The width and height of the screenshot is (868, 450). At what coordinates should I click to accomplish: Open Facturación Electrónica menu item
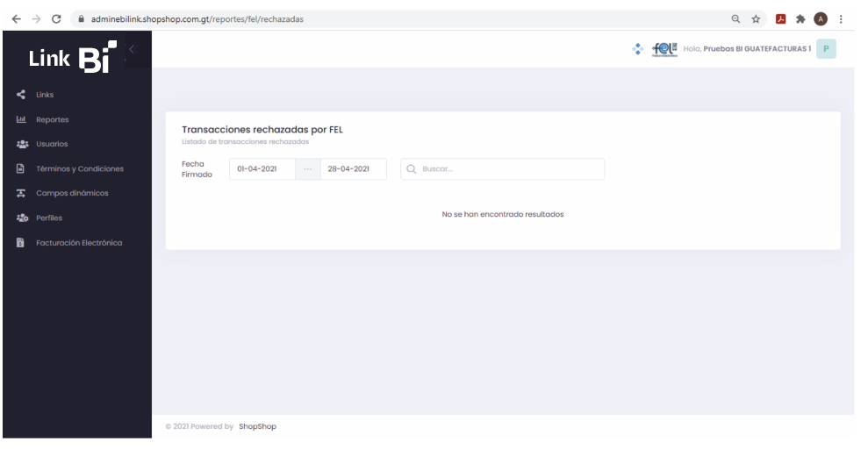[79, 242]
